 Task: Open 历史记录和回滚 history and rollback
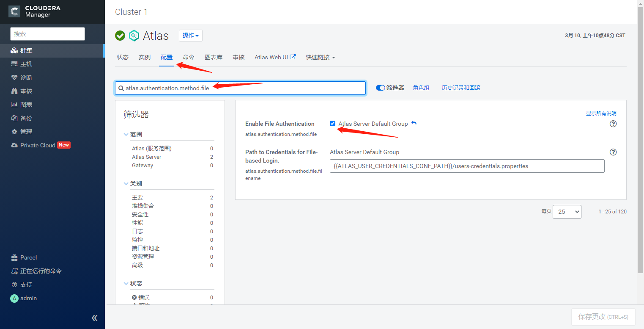[x=461, y=88]
